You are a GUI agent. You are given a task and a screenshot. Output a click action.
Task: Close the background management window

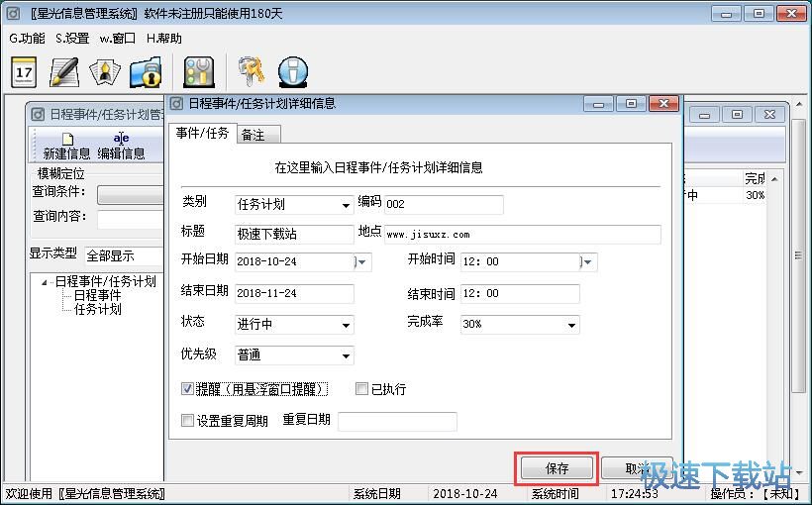coord(769,115)
